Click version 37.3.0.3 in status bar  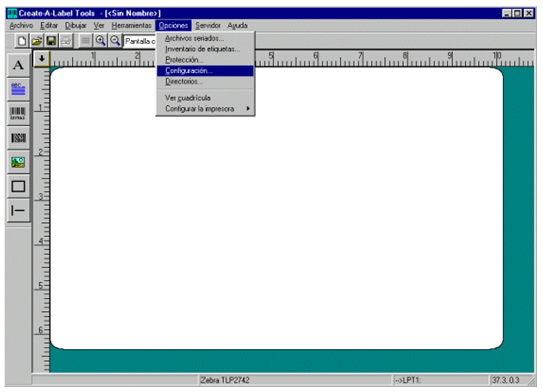(506, 380)
